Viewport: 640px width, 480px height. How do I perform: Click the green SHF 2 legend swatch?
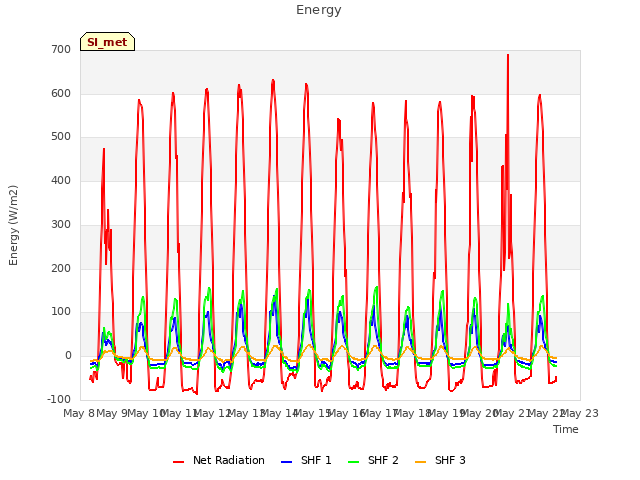[x=353, y=462]
